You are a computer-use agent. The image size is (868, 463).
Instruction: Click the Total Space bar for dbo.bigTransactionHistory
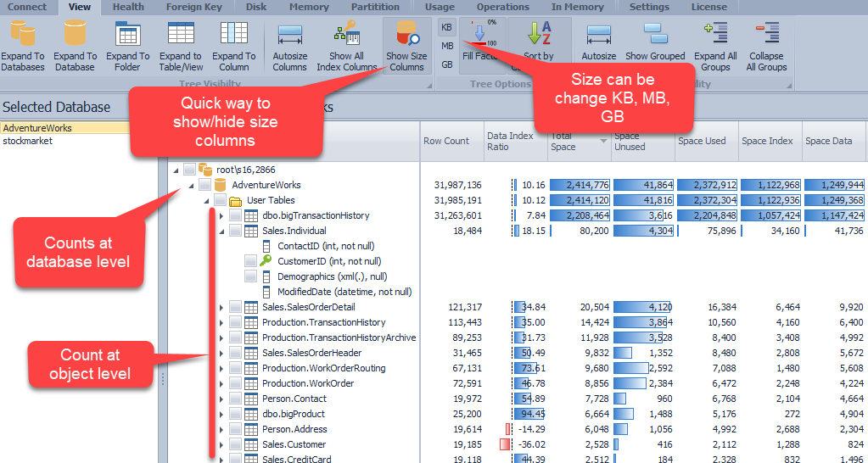tap(580, 215)
